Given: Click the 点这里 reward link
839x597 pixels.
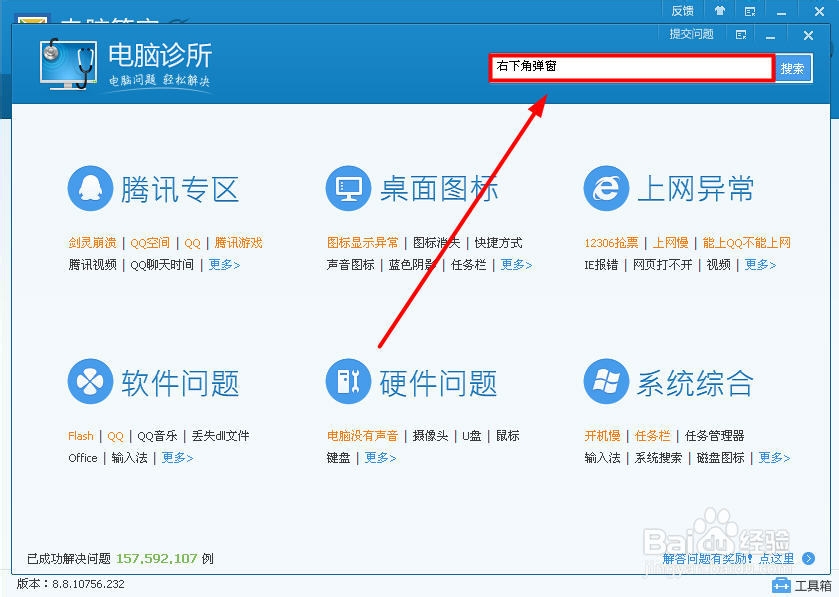Looking at the screenshot, I should 778,558.
